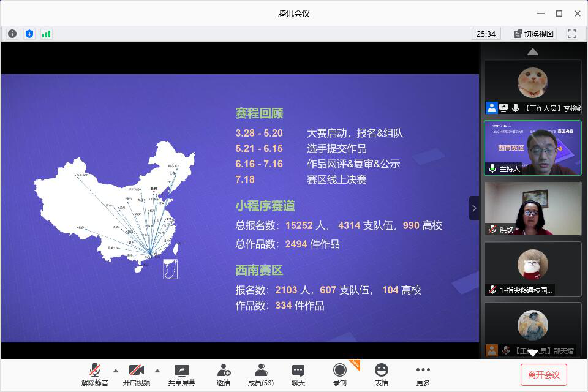Image resolution: width=588 pixels, height=392 pixels.
Task: Open the Emoji (表情) reactions
Action: [382, 375]
